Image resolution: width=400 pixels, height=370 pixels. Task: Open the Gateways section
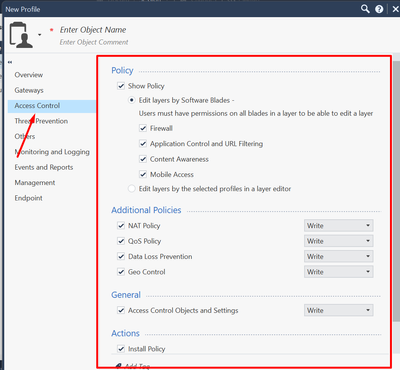[x=29, y=90]
